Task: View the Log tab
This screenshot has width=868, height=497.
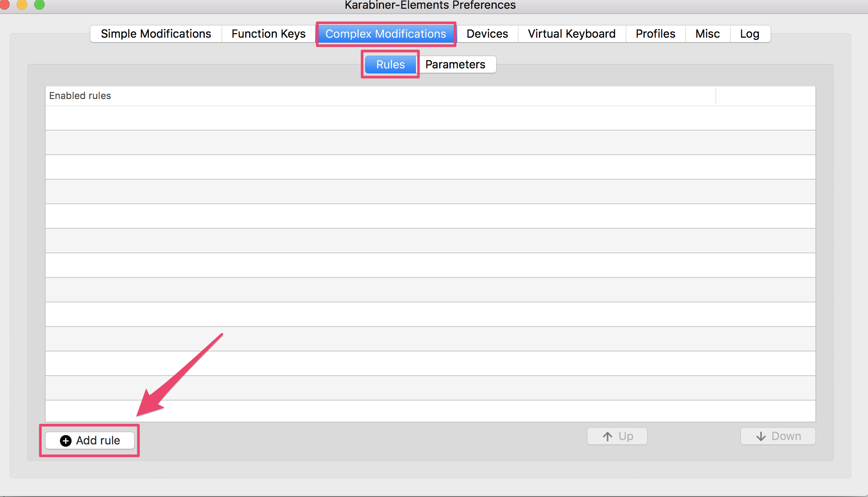Action: point(749,34)
